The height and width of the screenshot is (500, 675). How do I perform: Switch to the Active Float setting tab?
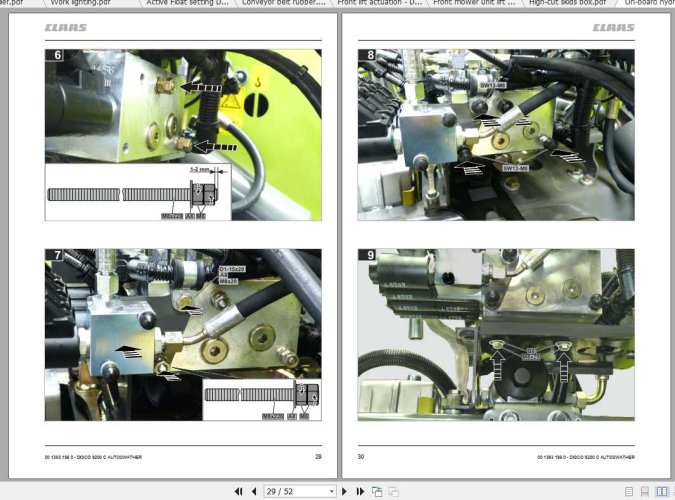[x=188, y=3]
